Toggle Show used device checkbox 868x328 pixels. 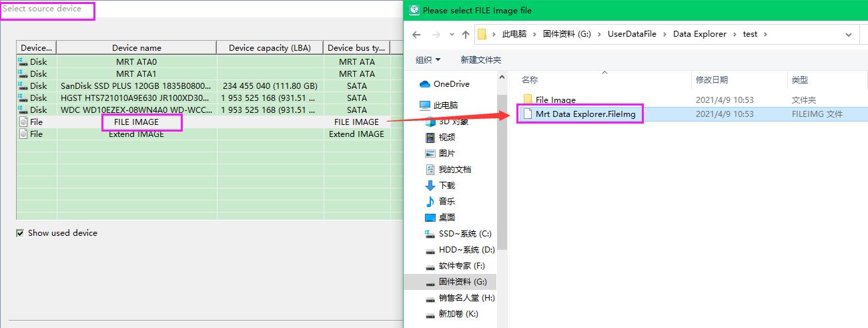click(21, 233)
